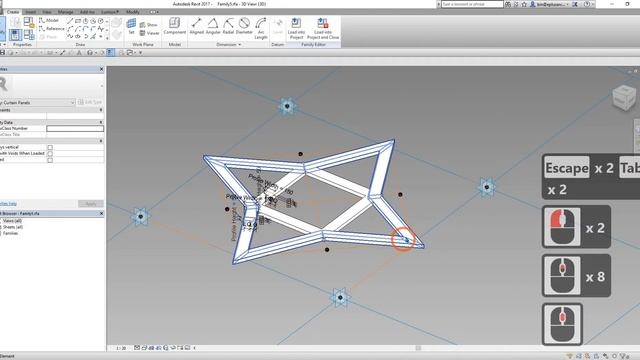640x360 pixels.
Task: Select the top adaptive point in the 3D view
Action: click(x=287, y=106)
